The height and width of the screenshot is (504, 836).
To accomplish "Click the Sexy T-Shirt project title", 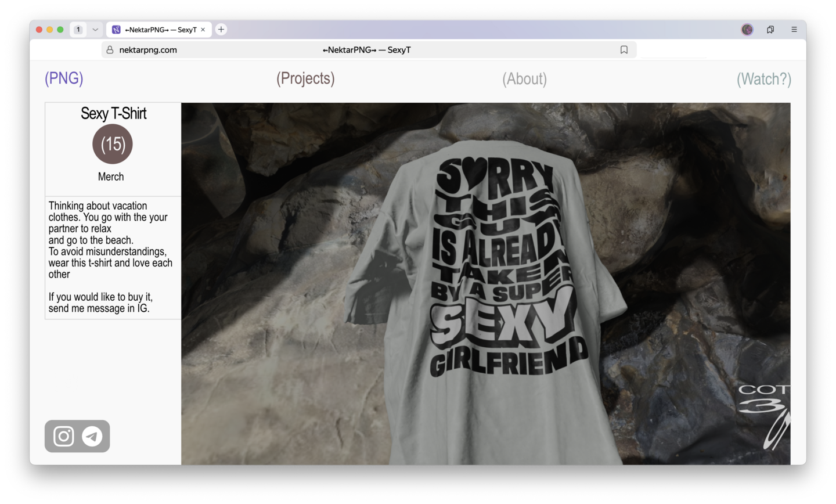I will pos(113,113).
